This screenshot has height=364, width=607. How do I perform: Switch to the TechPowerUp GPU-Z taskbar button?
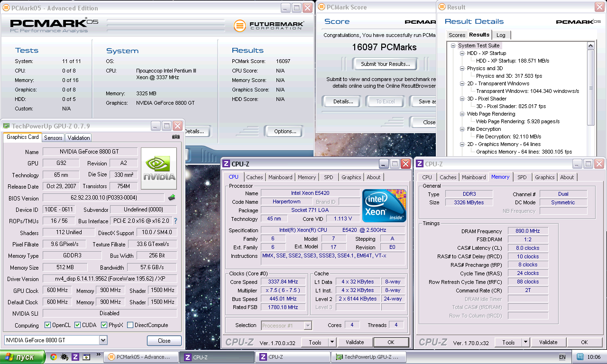click(x=369, y=357)
